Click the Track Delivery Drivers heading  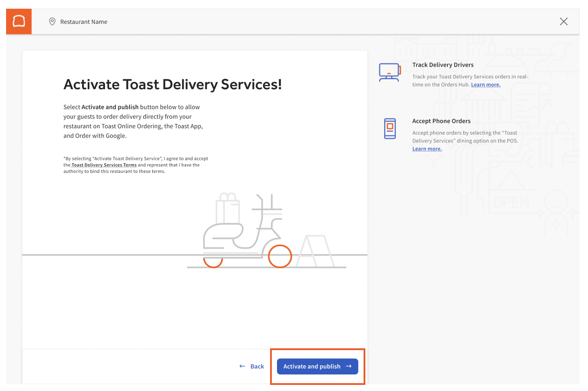(443, 64)
